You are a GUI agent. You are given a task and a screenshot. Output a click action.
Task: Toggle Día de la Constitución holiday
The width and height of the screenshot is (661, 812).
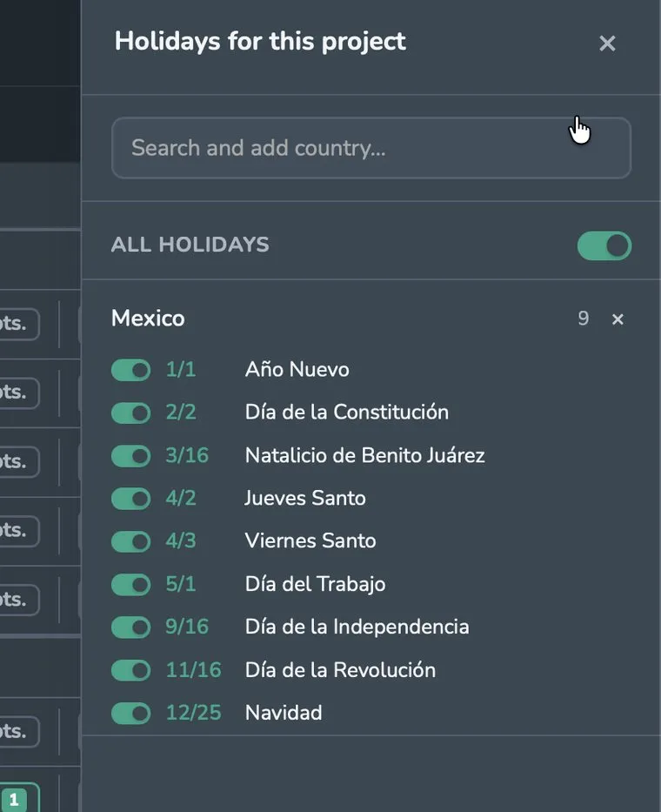click(x=131, y=413)
